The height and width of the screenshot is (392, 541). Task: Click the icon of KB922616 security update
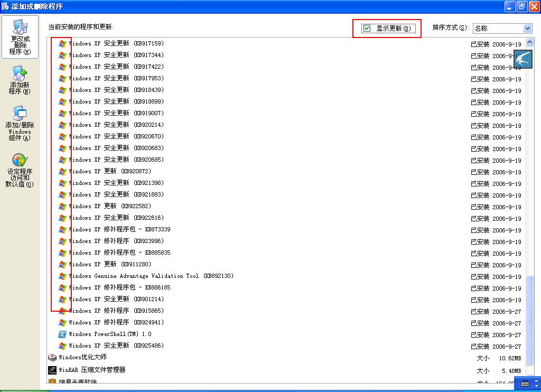tap(62, 218)
